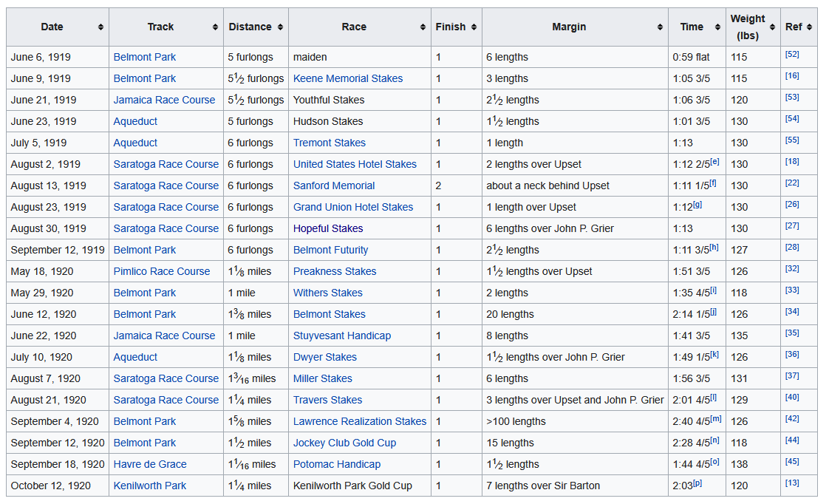The image size is (829, 504).
Task: Sort table by the Distance column arrows
Action: [x=280, y=27]
